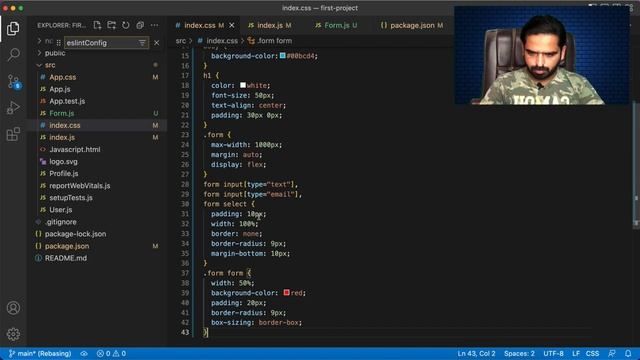Image resolution: width=640 pixels, height=360 pixels.
Task: Collapse the src folder
Action: [x=50, y=65]
